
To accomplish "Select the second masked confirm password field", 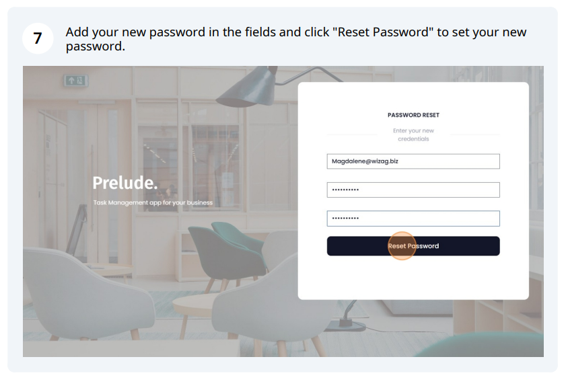I will pyautogui.click(x=413, y=219).
